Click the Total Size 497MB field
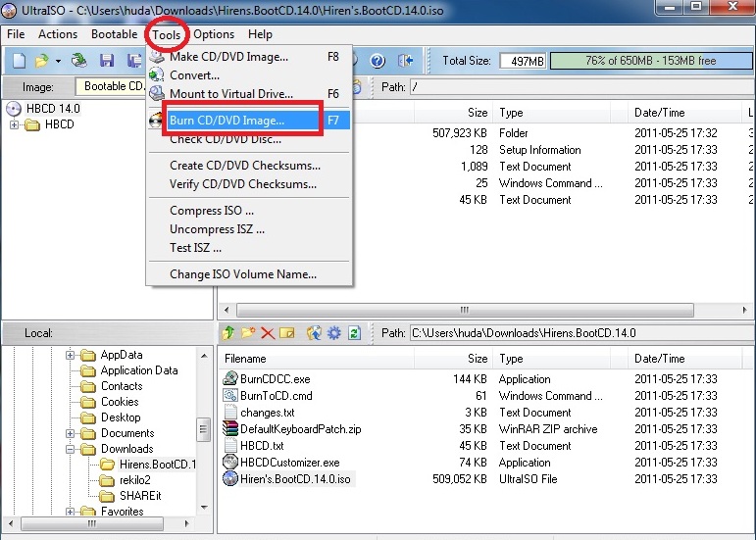The height and width of the screenshot is (540, 756). tap(524, 61)
